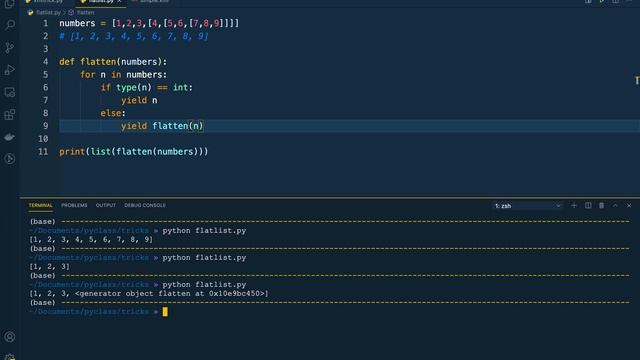Click 'print(list(flatten(numbers)))' on line 11

pos(133,151)
